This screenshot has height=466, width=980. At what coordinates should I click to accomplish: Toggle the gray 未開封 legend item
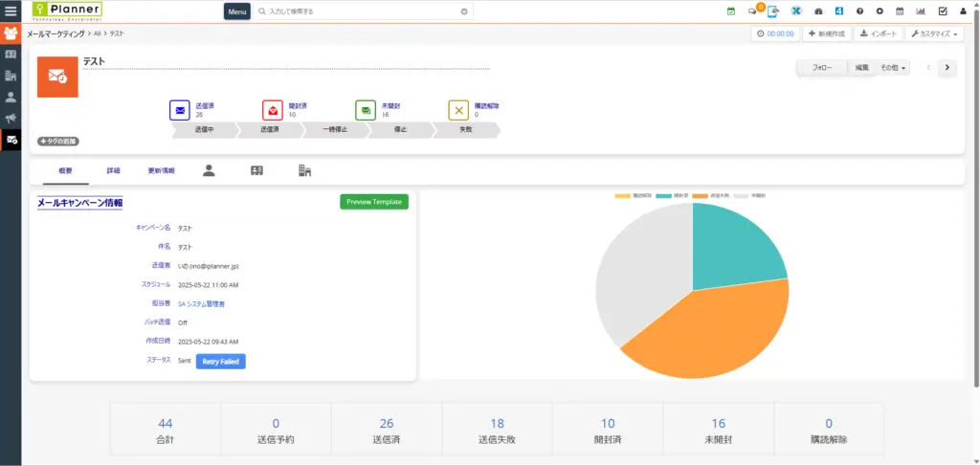[x=750, y=195]
